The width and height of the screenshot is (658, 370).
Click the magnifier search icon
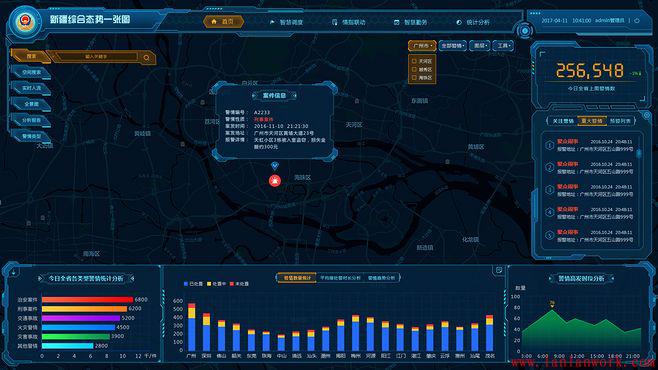[146, 57]
